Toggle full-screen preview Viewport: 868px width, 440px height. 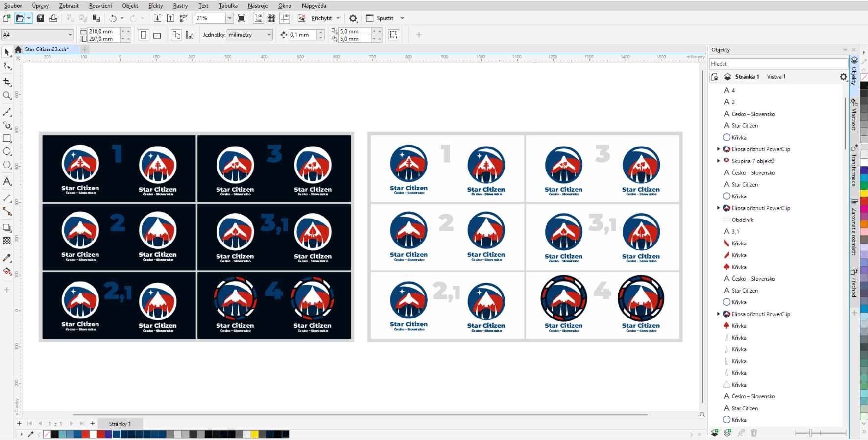[x=241, y=18]
